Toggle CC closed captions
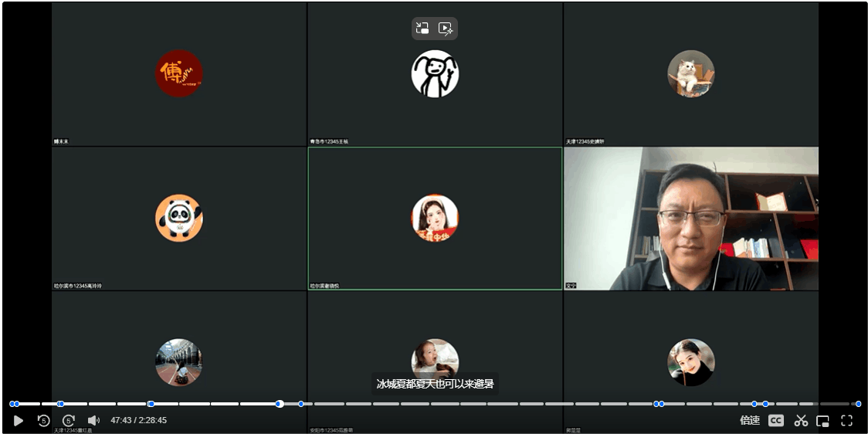This screenshot has width=868, height=434. (775, 420)
